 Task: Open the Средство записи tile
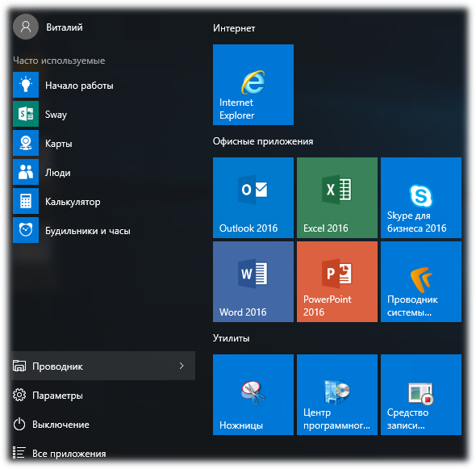421,395
